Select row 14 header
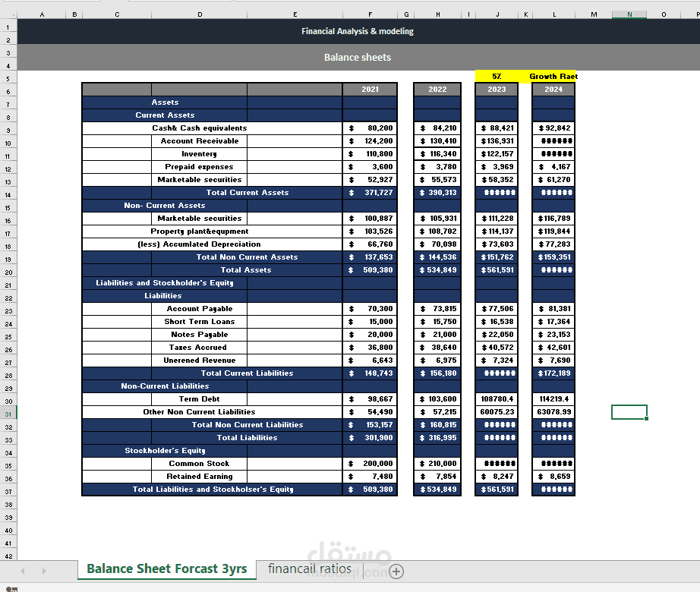This screenshot has height=592, width=700. coord(8,195)
